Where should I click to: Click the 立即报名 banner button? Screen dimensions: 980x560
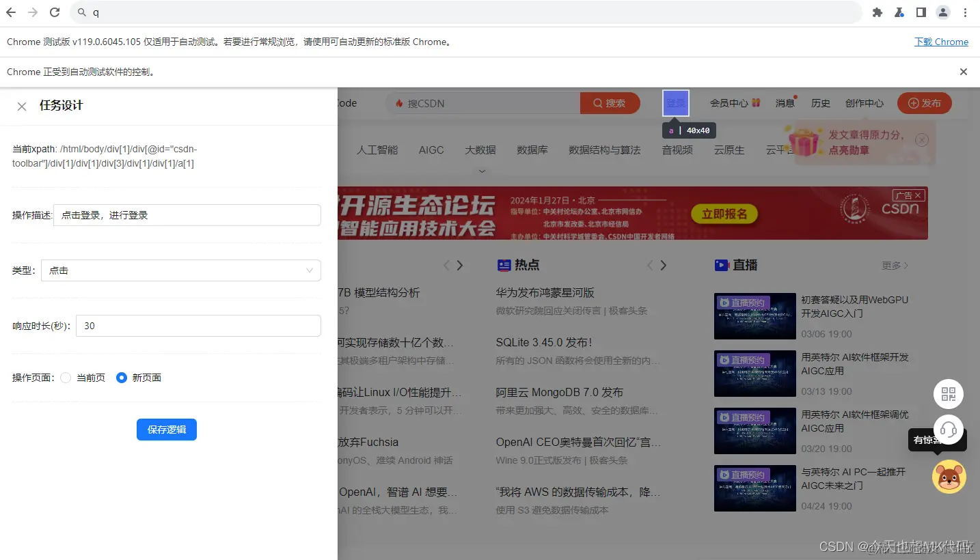point(724,214)
